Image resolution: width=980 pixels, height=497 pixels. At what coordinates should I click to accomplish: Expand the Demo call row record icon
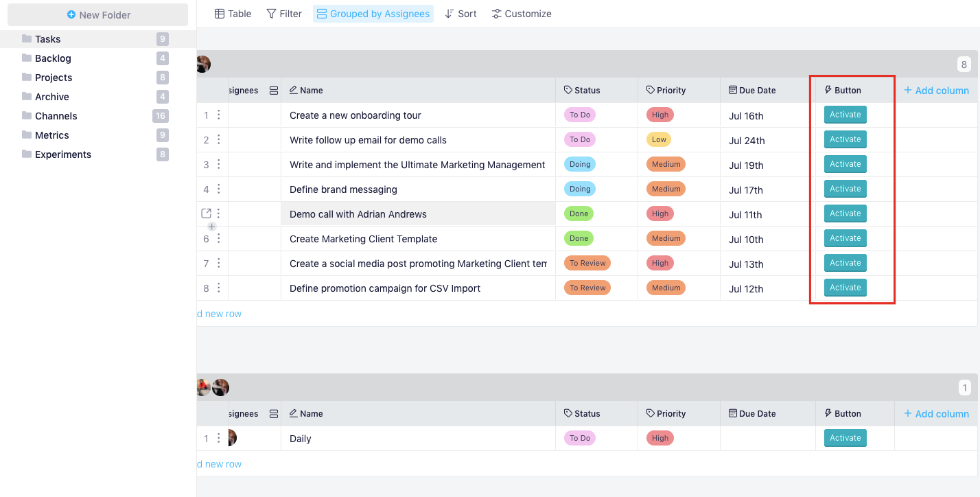[206, 213]
